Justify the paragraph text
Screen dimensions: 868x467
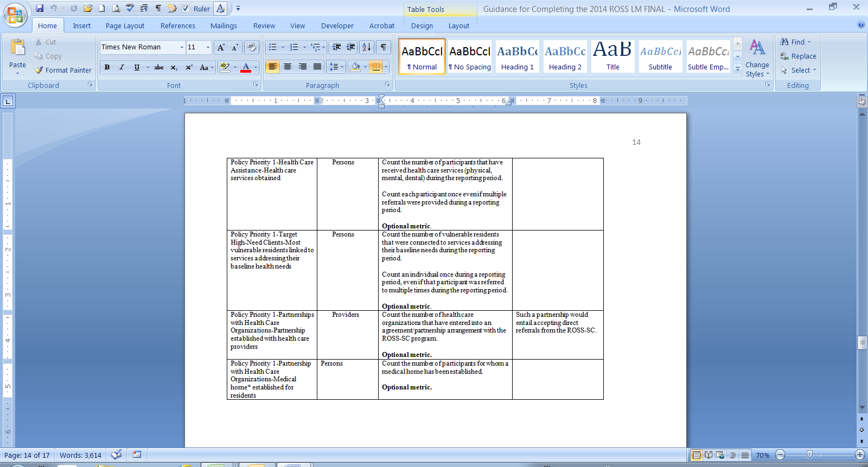point(317,67)
